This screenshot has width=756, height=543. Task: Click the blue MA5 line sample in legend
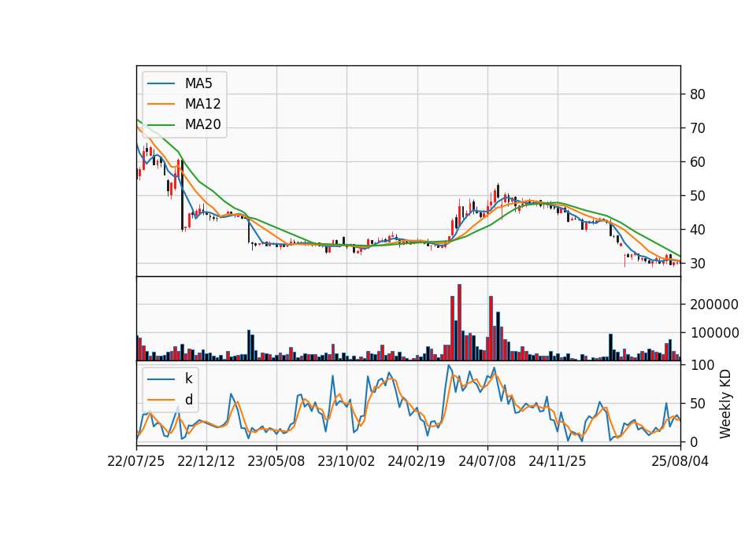[x=161, y=83]
